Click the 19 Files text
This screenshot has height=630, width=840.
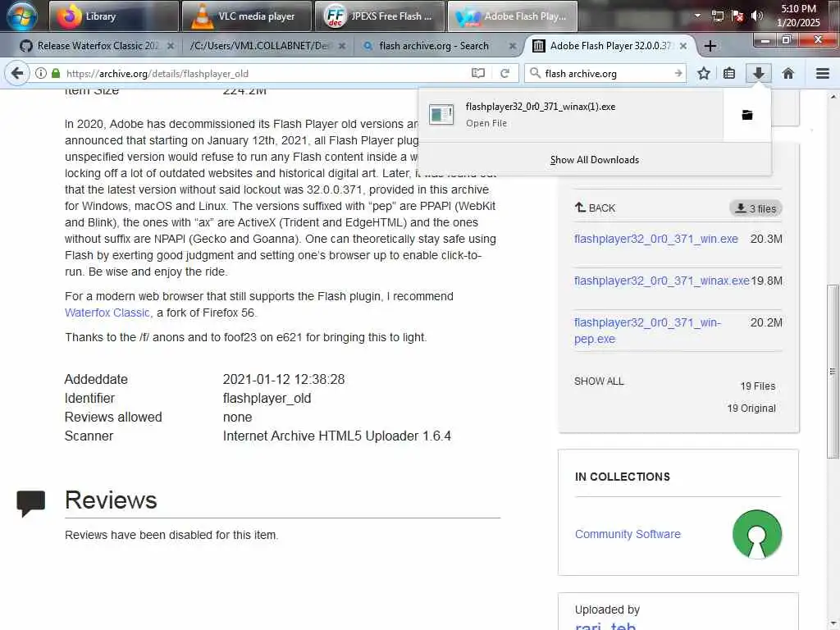[757, 386]
